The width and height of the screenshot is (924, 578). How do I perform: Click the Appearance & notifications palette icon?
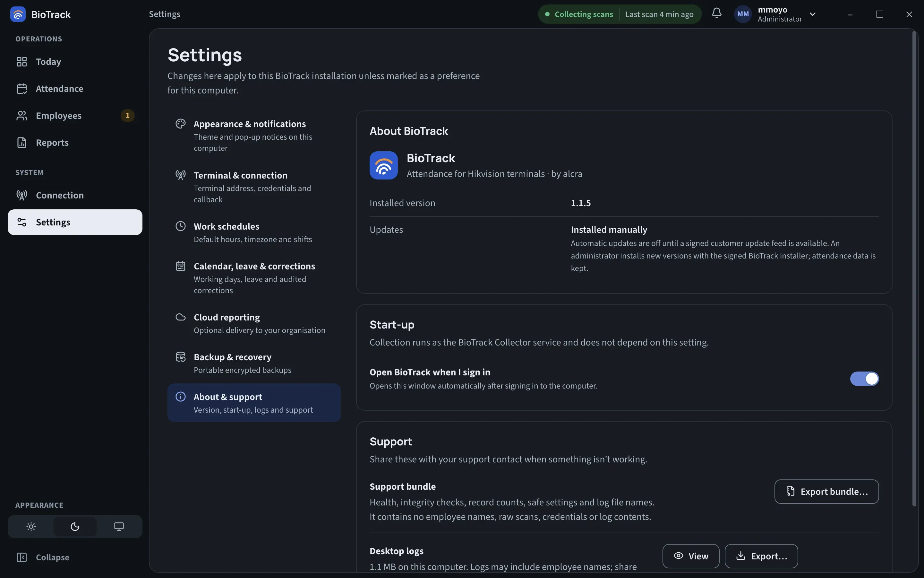(x=181, y=124)
